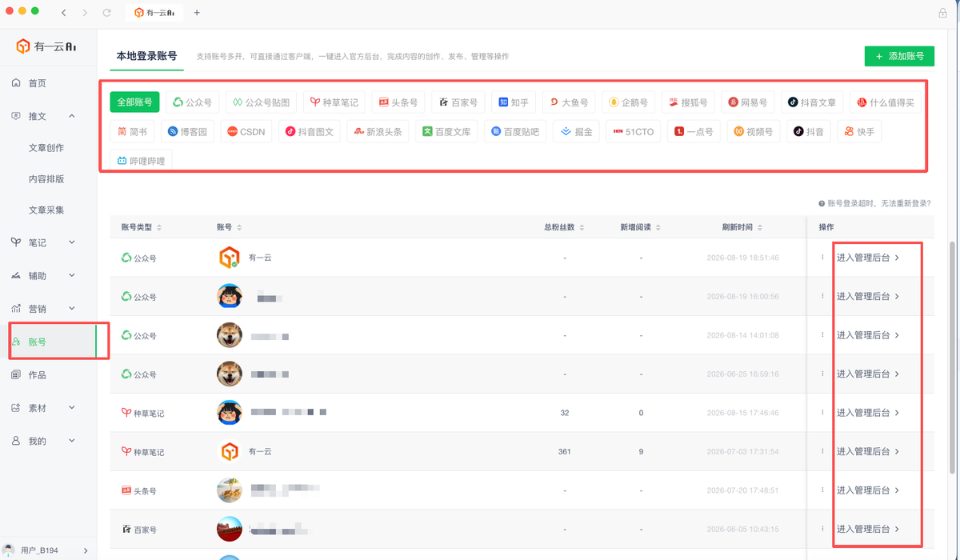The height and width of the screenshot is (560, 960).
Task: Open 文章创作 submenu item
Action: (x=46, y=148)
